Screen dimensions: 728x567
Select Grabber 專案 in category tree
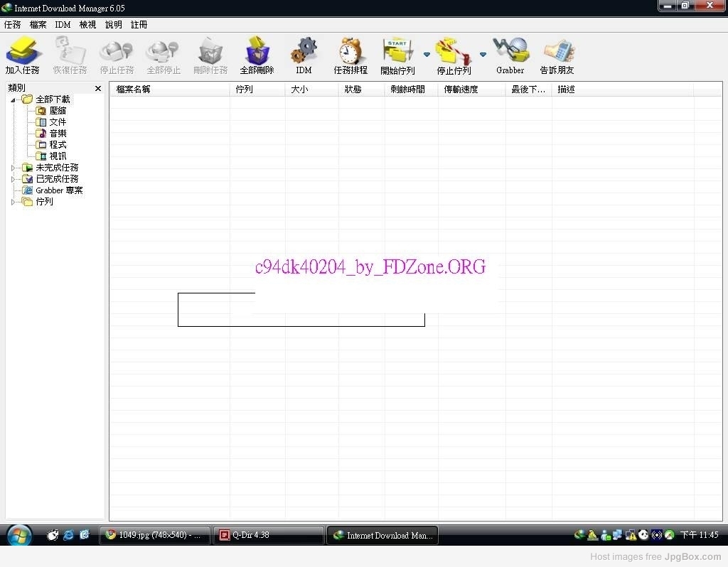tap(59, 190)
